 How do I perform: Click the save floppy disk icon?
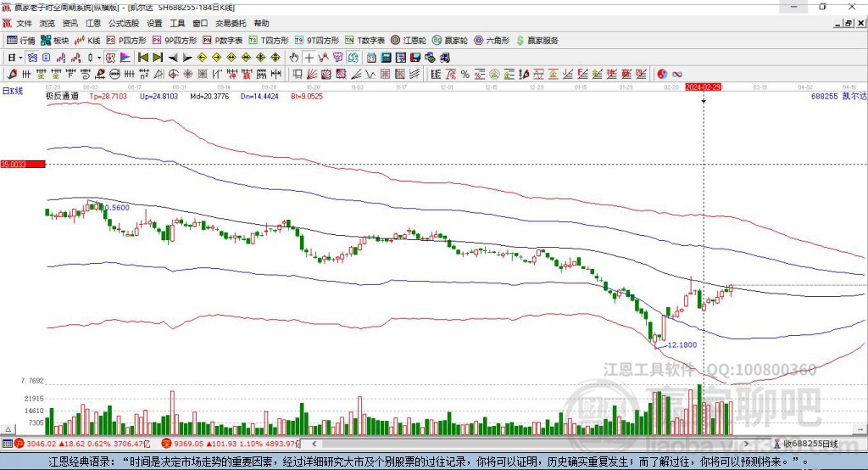tap(415, 58)
